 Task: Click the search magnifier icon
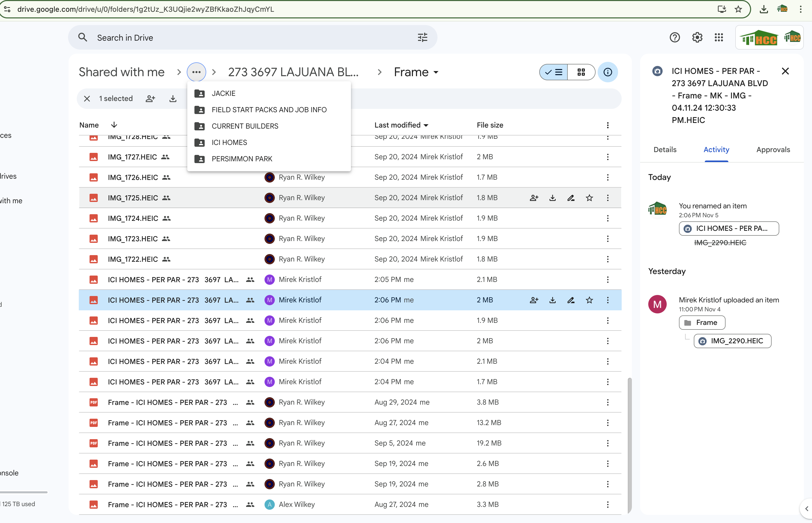click(x=83, y=37)
